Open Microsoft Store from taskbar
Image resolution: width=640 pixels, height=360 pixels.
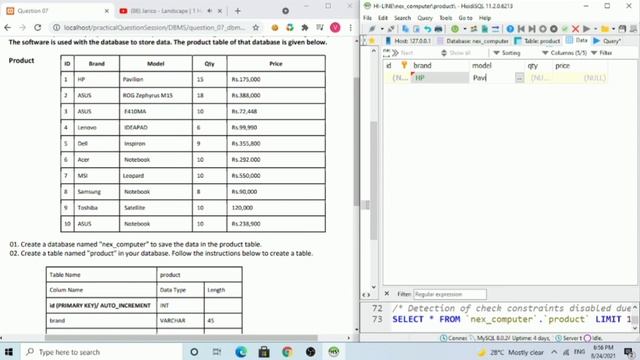264,352
